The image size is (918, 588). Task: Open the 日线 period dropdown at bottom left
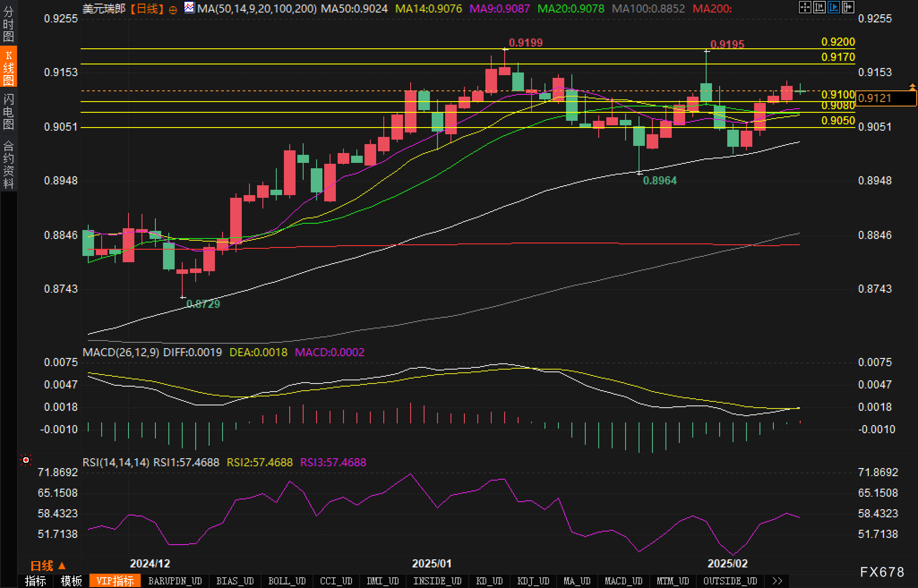pos(48,566)
